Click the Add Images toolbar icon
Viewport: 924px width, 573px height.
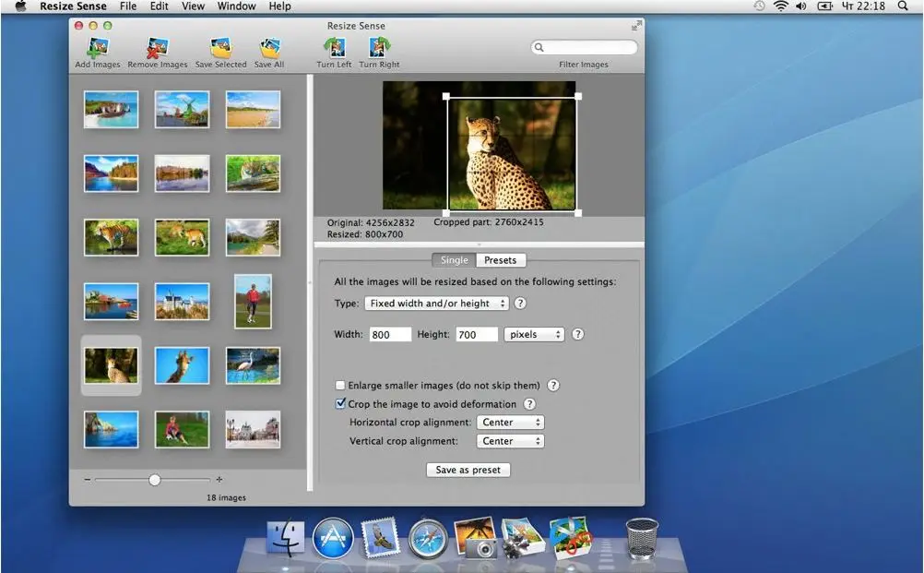click(98, 48)
